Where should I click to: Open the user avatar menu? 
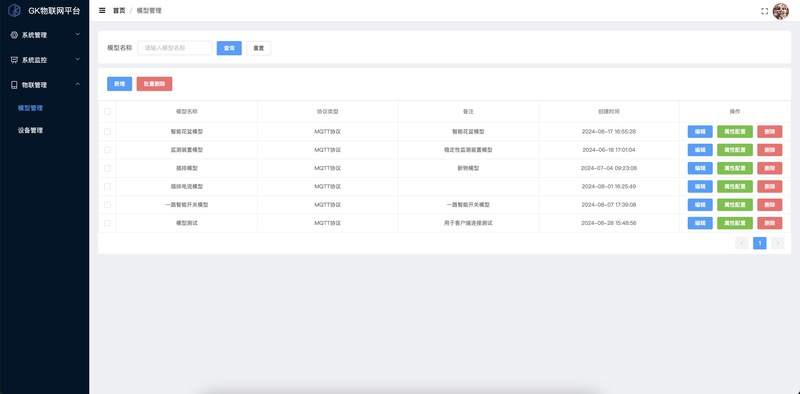[x=781, y=11]
